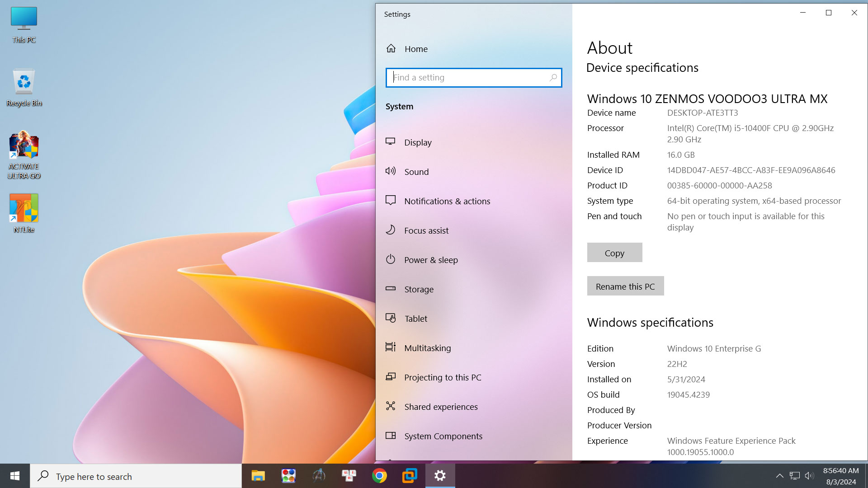
Task: Click OS build value 19045.4239
Action: pyautogui.click(x=689, y=394)
